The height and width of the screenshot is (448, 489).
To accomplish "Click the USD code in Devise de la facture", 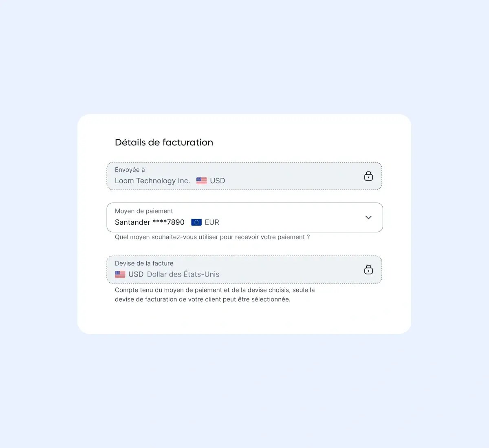I will click(136, 275).
